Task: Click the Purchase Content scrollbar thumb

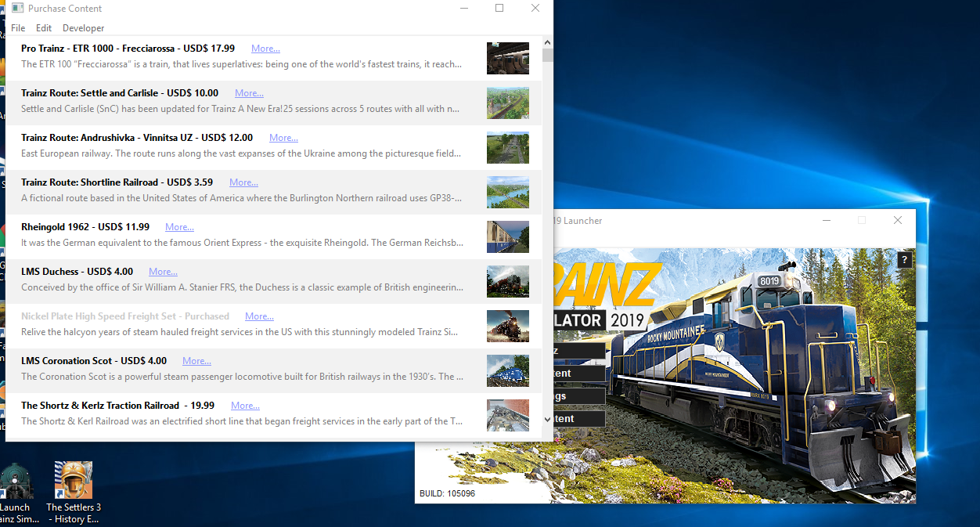Action: pos(547,55)
